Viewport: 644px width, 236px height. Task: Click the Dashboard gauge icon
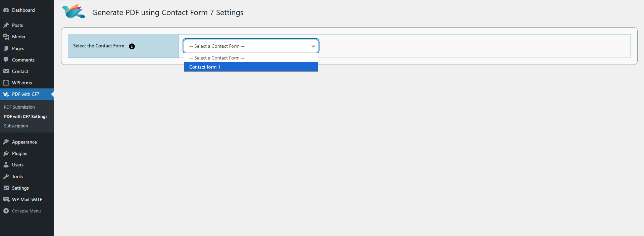pyautogui.click(x=6, y=10)
